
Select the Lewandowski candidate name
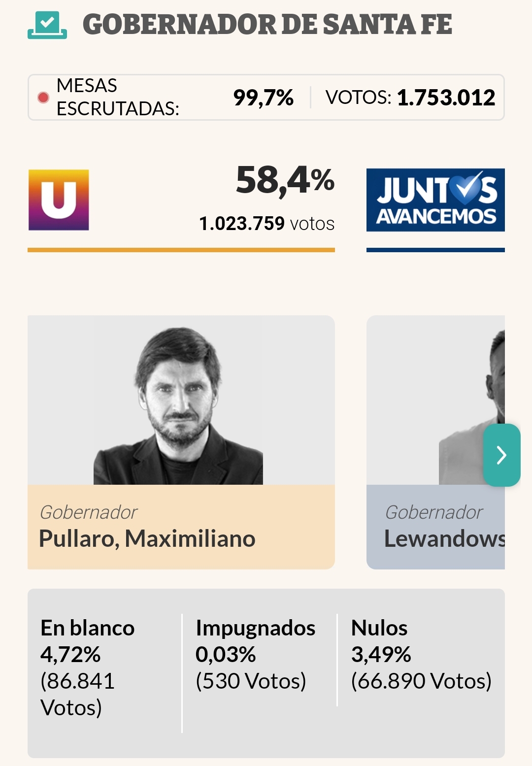pos(444,538)
